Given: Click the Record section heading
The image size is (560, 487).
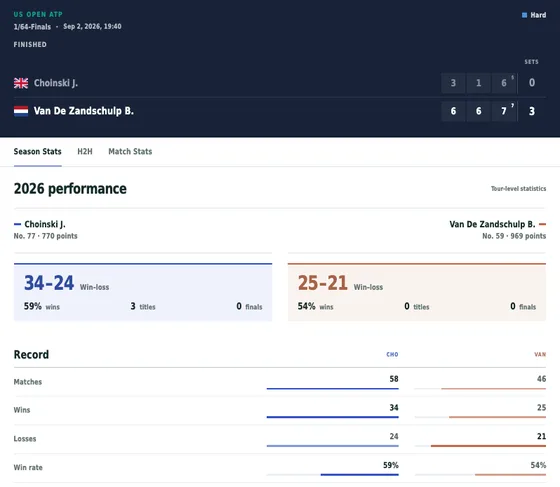Looking at the screenshot, I should click(x=31, y=355).
